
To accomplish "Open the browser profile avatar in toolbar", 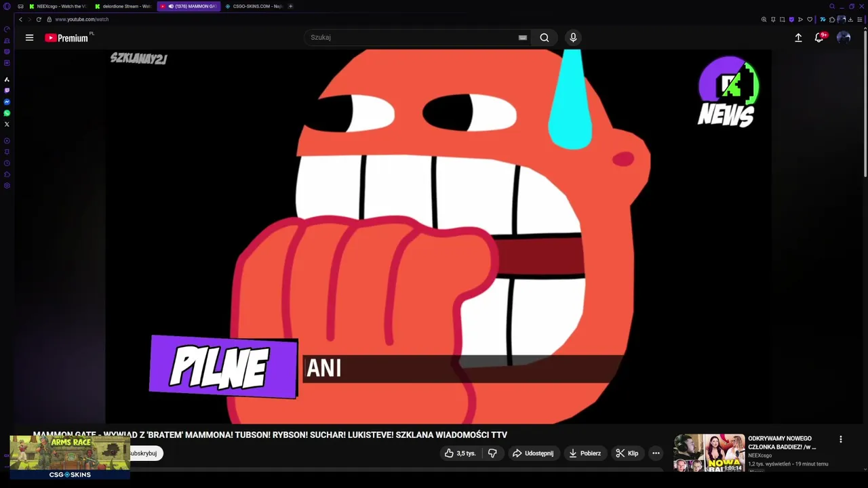I will [x=842, y=19].
